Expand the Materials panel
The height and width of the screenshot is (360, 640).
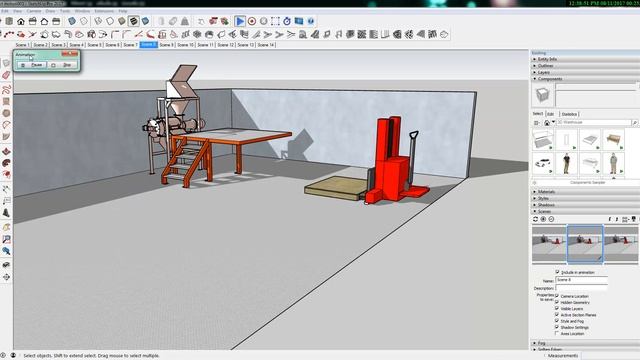point(585,191)
